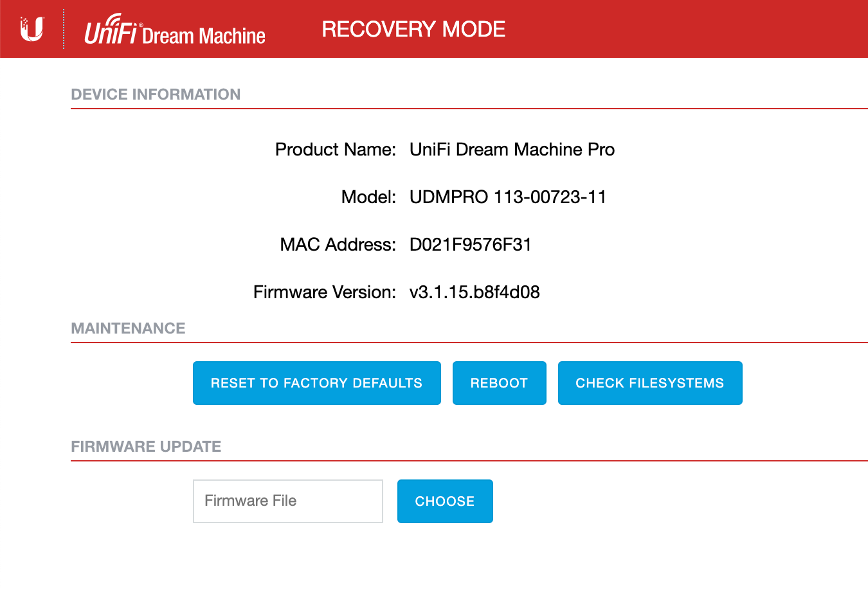Select the DEVICE INFORMATION section heading
Viewport: 868px width, 590px height.
point(156,94)
